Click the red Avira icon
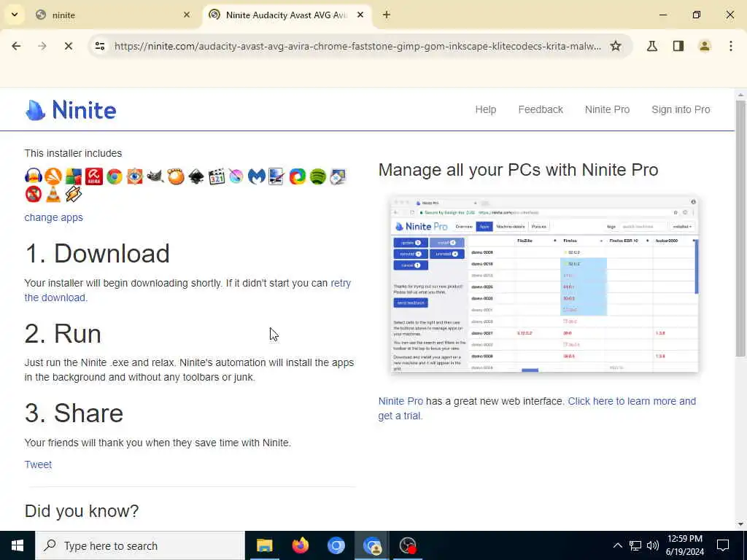The image size is (747, 560). [x=94, y=176]
